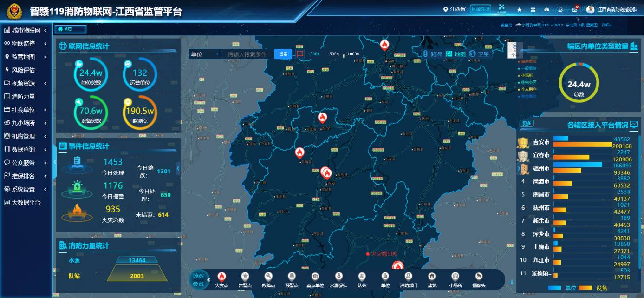Expand the 视频资源 sidebar menu
The image size is (644, 298).
click(26, 83)
